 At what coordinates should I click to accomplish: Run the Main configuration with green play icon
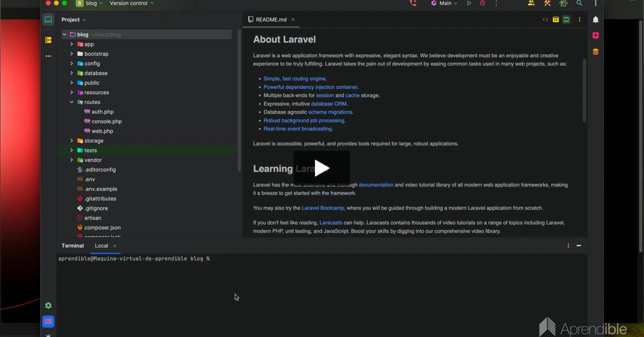pos(469,3)
